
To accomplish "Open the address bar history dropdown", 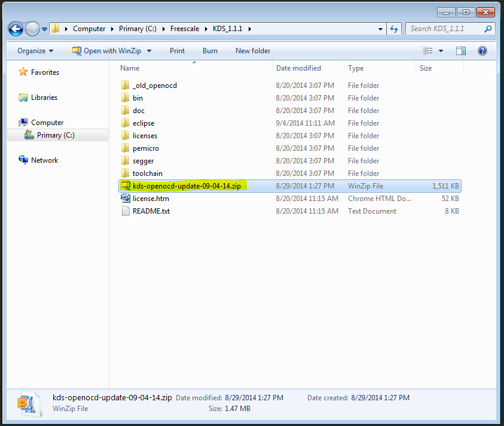I will pyautogui.click(x=380, y=29).
